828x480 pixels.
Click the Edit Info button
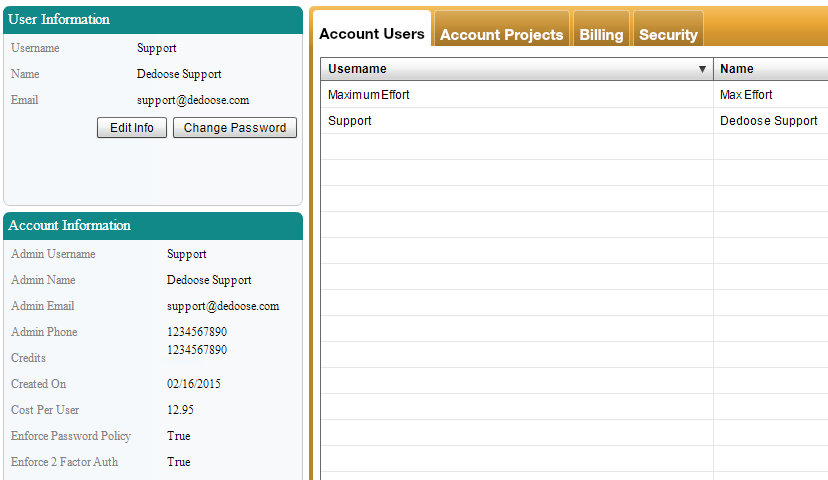pos(132,128)
